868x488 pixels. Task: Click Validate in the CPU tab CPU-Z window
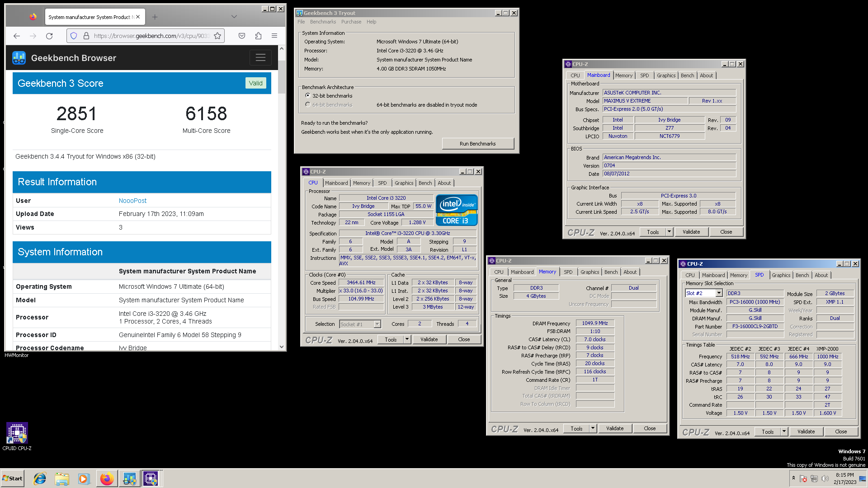point(429,339)
